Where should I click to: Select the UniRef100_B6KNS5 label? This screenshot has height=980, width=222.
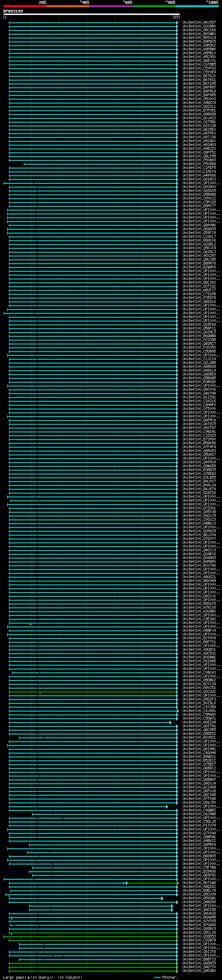click(199, 856)
